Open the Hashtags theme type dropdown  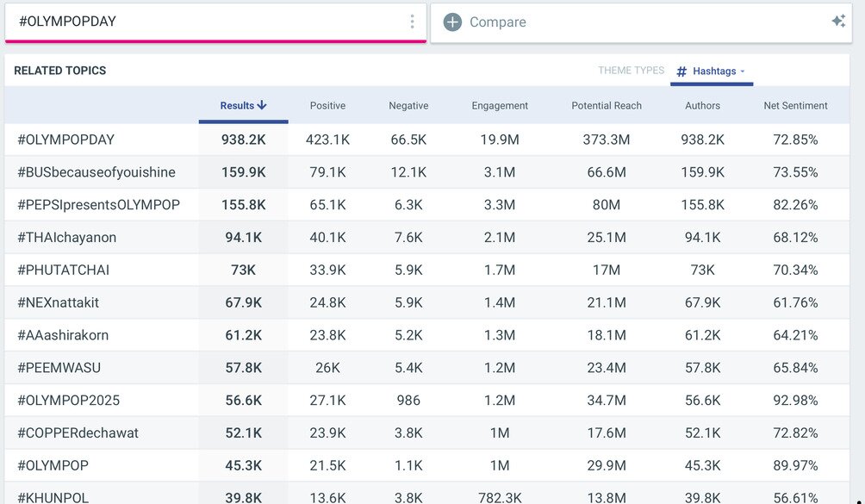click(x=712, y=72)
